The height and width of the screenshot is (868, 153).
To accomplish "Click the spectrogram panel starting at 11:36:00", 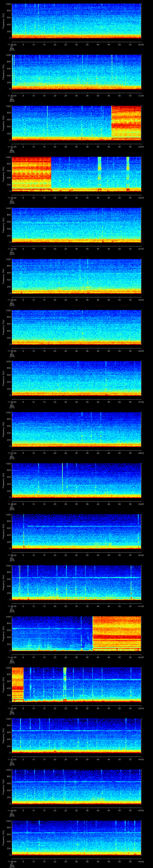I will [77, 378].
